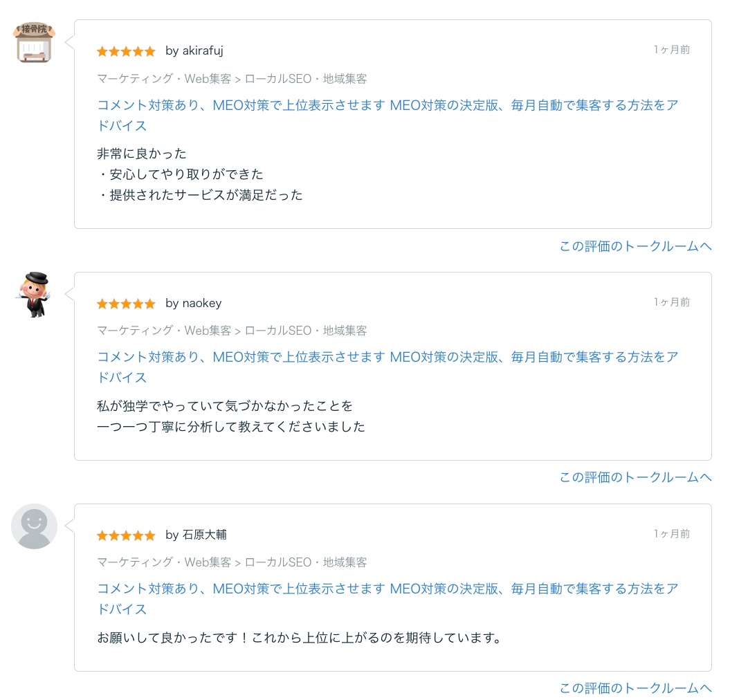
Task: Click the first star in 石原大輔's rating
Action: (101, 535)
